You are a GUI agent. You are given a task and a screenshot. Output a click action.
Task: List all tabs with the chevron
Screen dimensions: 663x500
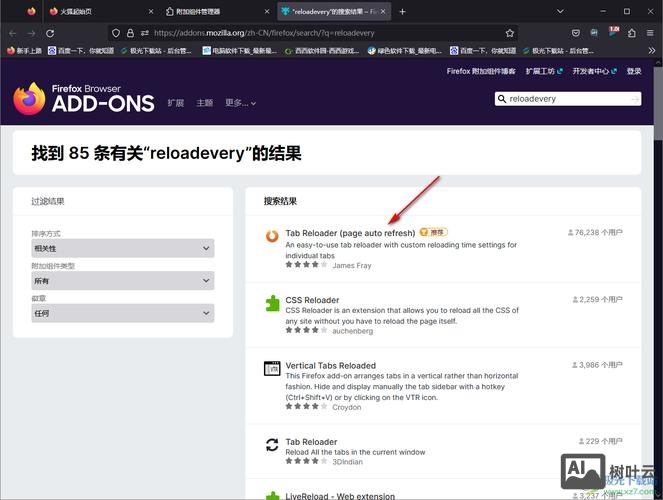(560, 11)
